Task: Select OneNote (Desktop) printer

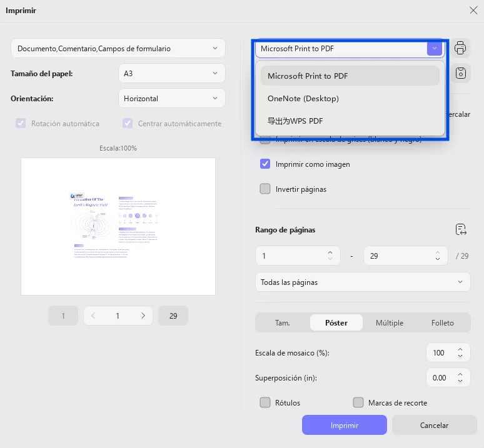Action: point(350,98)
